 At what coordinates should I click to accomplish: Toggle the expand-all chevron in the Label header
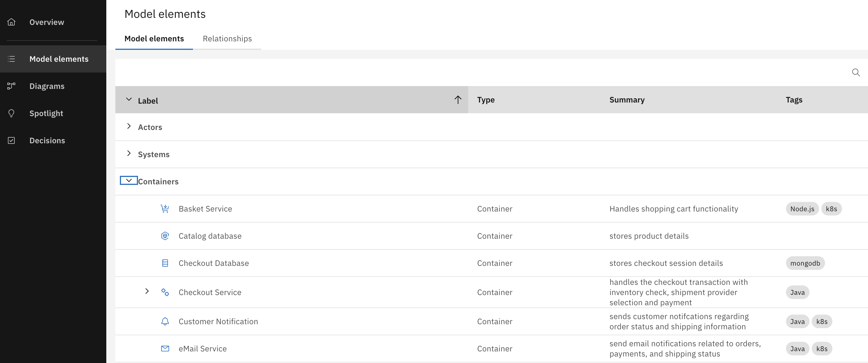[129, 99]
